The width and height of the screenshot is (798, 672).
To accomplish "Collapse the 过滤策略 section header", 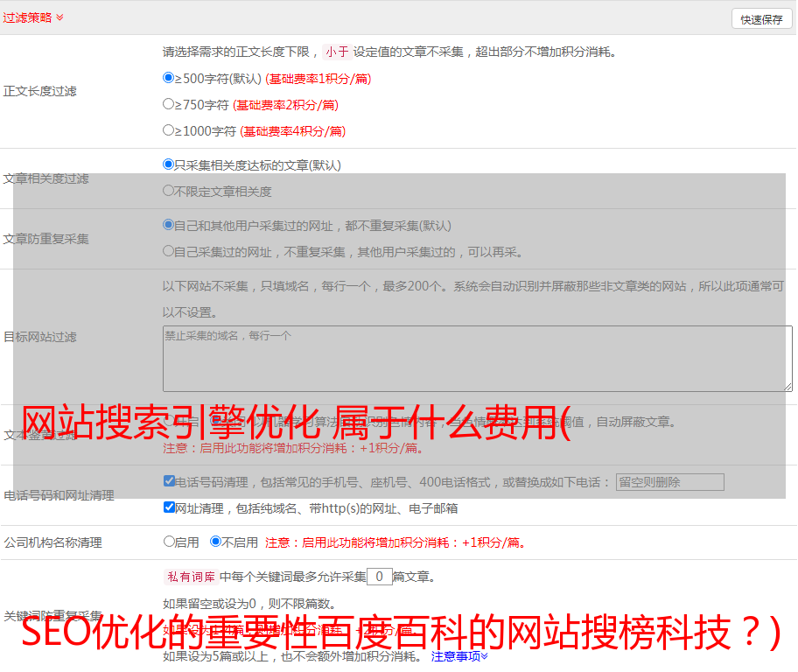I will click(33, 17).
